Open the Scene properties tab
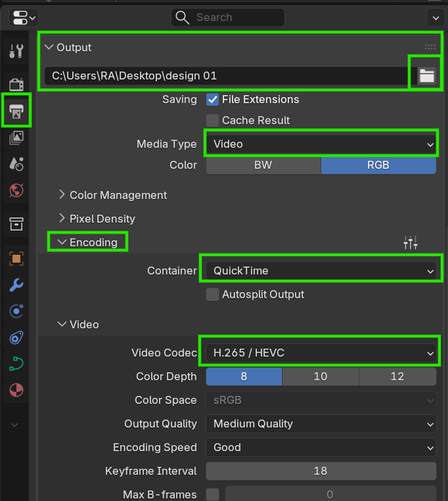The width and height of the screenshot is (448, 501). coord(16,164)
